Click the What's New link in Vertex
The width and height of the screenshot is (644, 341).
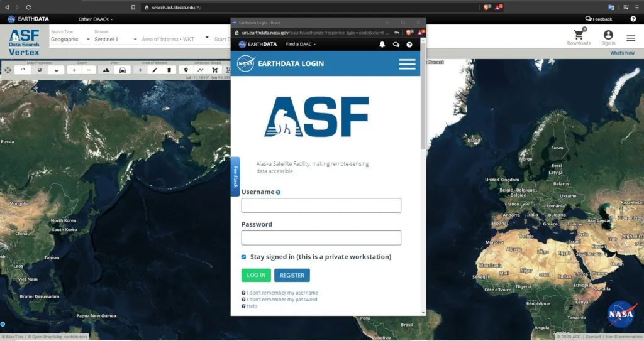coord(622,53)
